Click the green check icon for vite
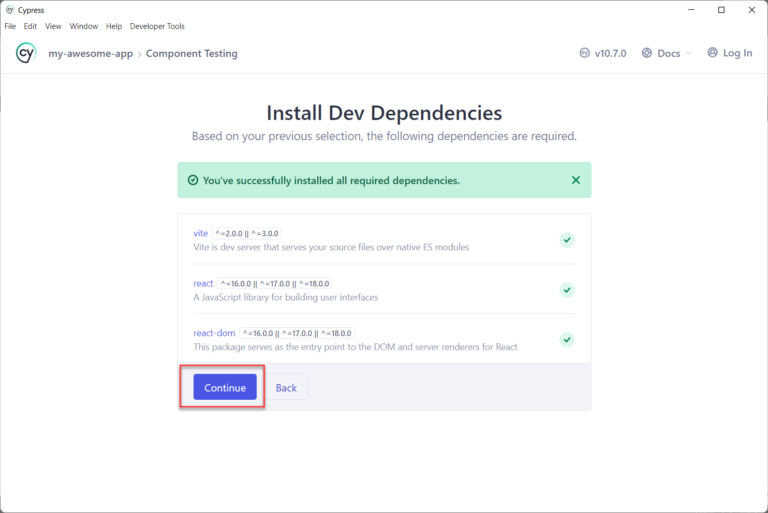 tap(567, 240)
